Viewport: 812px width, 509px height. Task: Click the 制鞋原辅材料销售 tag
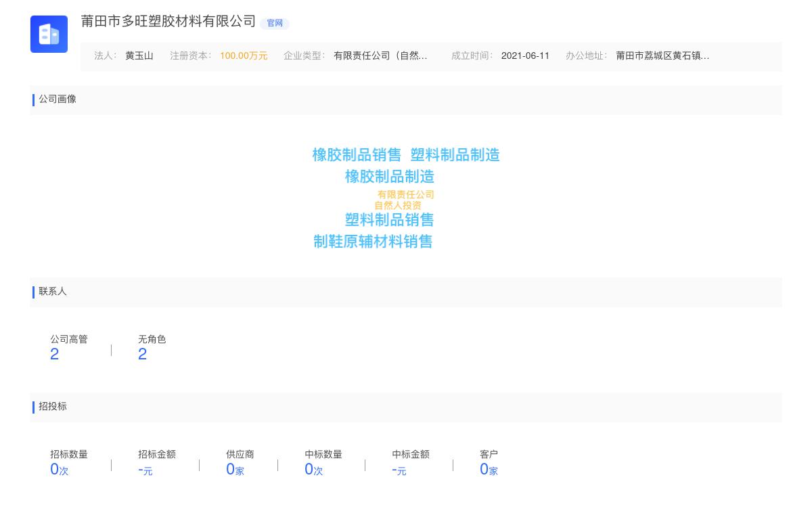(373, 242)
